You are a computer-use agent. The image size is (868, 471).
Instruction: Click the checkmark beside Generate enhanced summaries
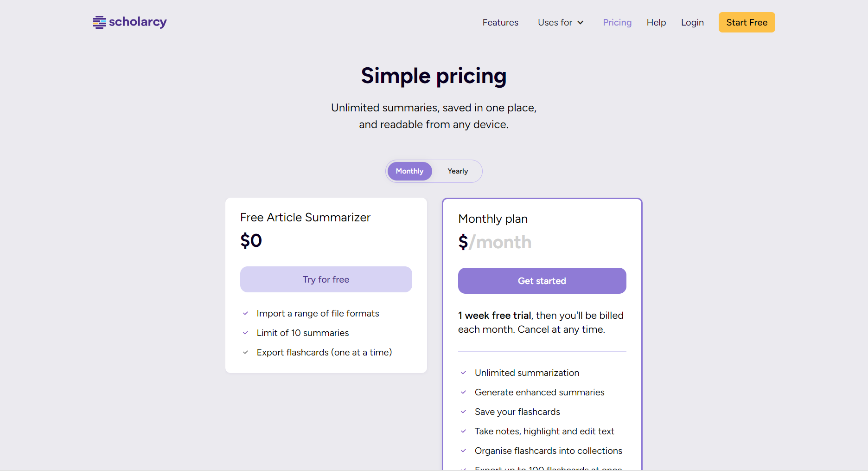[463, 392]
